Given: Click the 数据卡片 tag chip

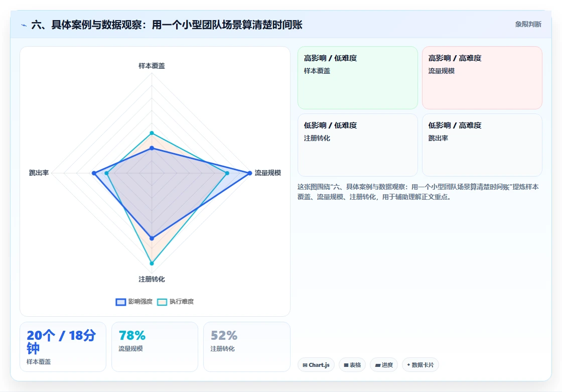Looking at the screenshot, I should coord(420,365).
